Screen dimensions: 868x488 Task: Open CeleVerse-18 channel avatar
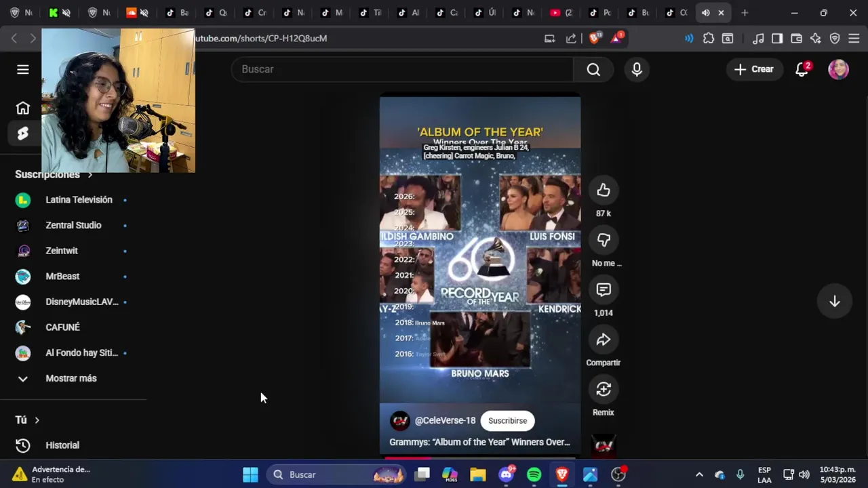coord(400,420)
